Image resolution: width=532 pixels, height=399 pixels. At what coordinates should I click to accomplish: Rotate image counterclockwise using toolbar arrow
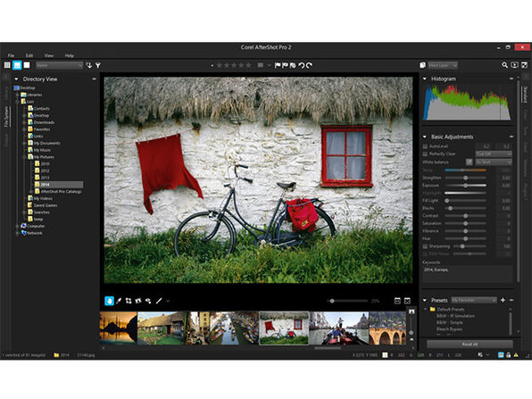302,65
